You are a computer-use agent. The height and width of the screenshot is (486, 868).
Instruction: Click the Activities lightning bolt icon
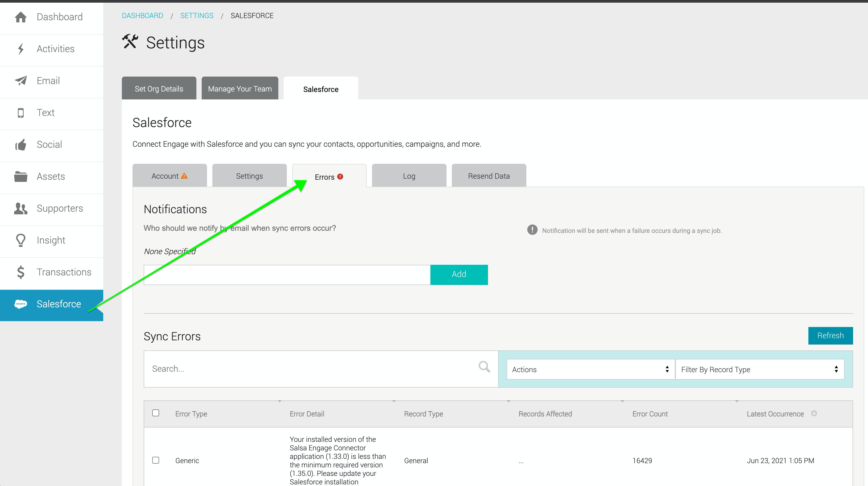click(x=21, y=49)
